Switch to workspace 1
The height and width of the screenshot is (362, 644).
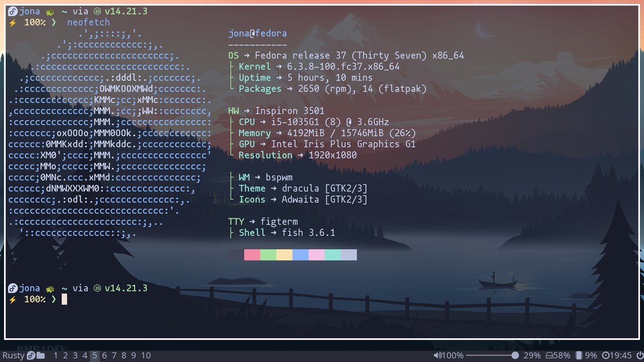[55, 355]
